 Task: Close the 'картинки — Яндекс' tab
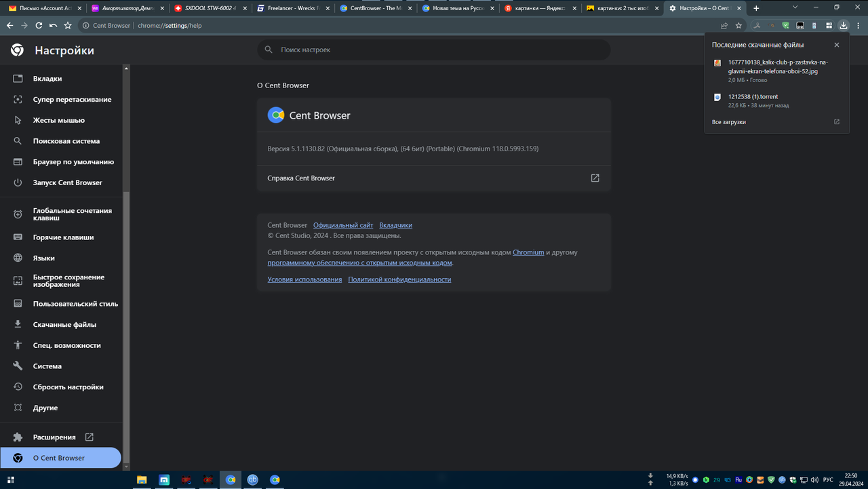(x=574, y=8)
